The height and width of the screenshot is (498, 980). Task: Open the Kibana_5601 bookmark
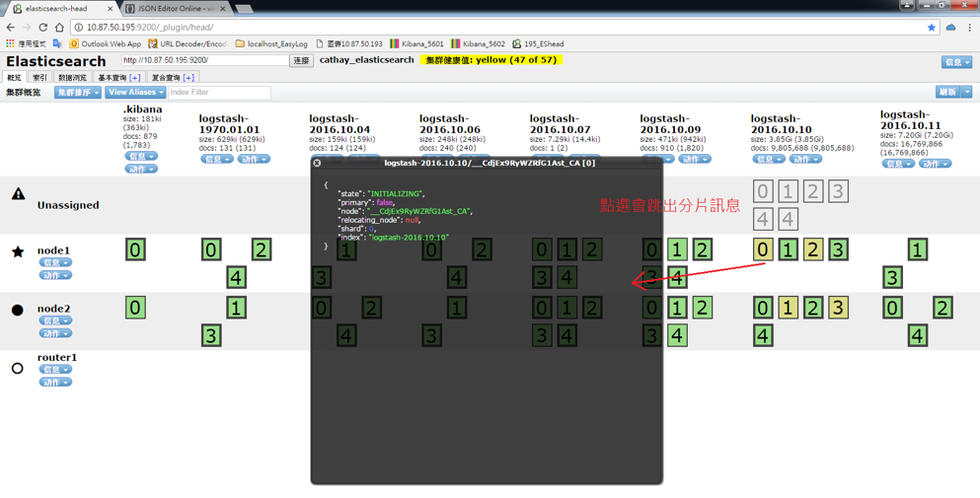point(416,43)
